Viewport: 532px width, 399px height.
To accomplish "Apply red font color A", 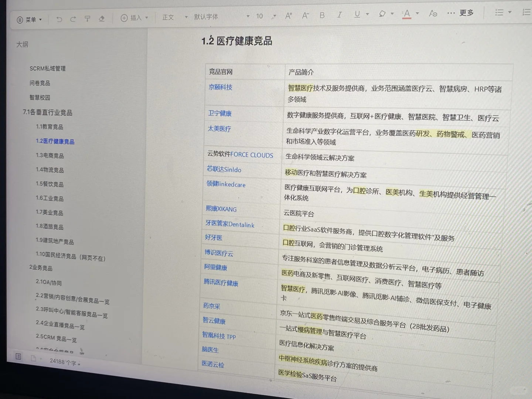I will pos(407,14).
